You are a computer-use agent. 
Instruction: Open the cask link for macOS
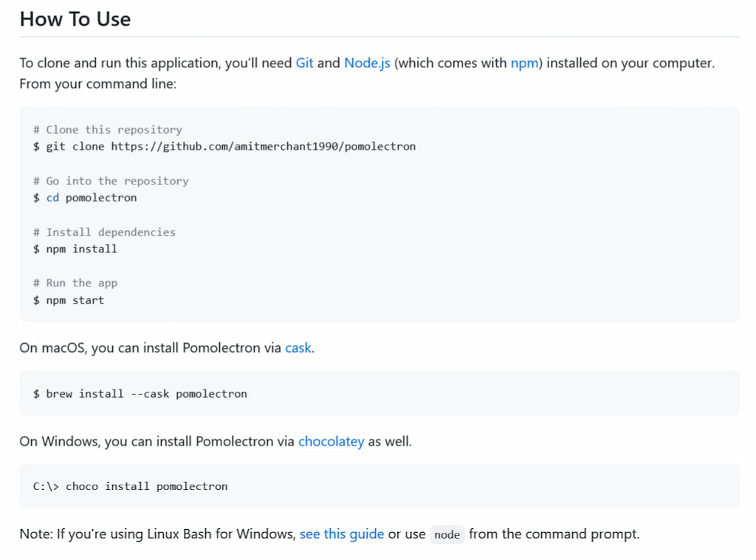(x=298, y=348)
